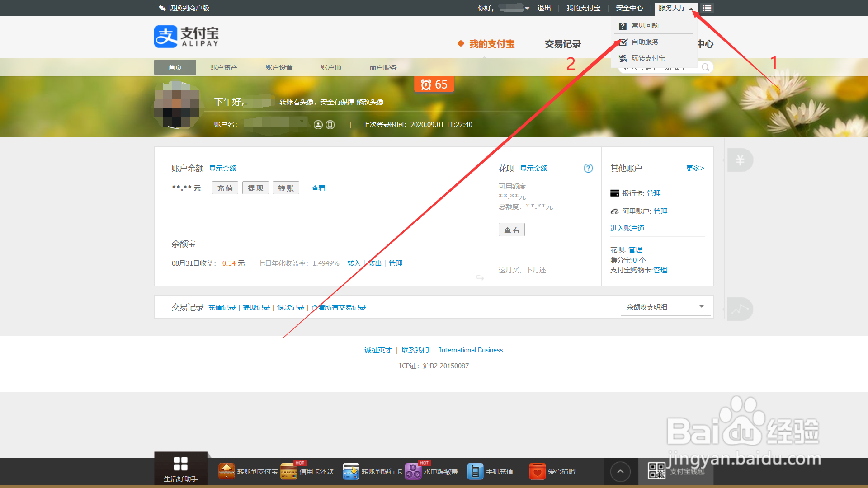868x488 pixels.
Task: Open the 进入账户通 link
Action: point(627,228)
